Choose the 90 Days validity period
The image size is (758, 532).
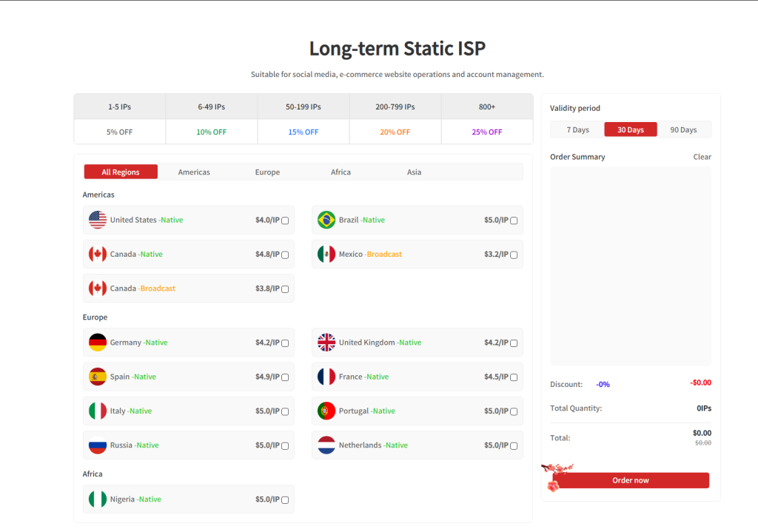(683, 129)
